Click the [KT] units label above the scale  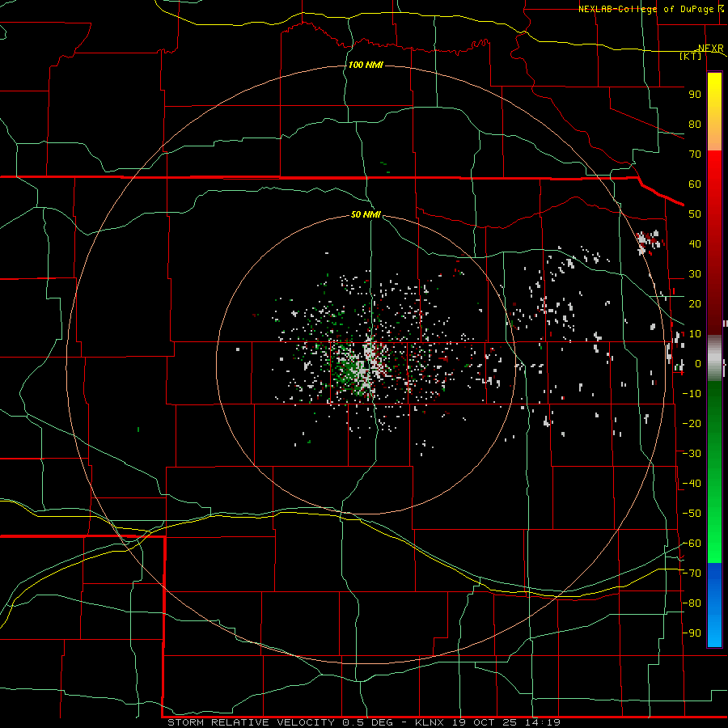(x=690, y=56)
